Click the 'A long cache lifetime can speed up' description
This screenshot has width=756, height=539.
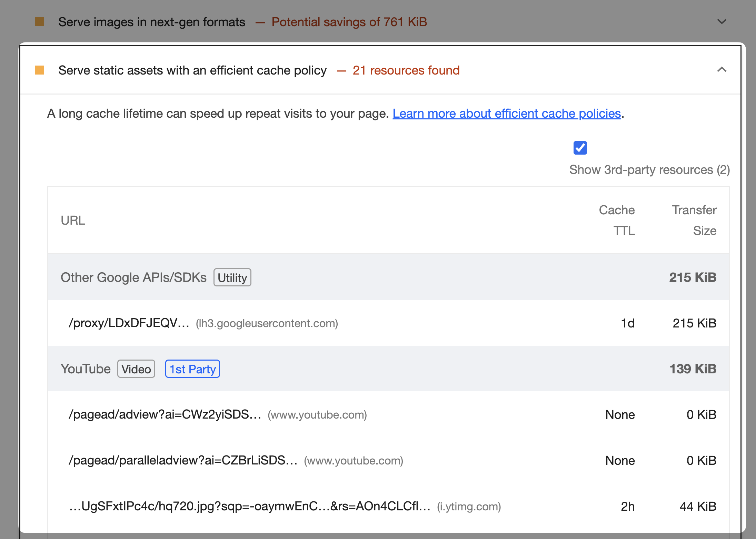point(218,114)
